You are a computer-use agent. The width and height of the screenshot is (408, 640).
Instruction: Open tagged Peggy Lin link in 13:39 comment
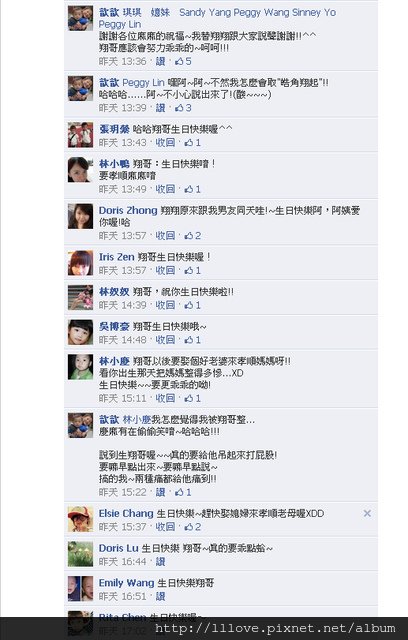[x=143, y=82]
